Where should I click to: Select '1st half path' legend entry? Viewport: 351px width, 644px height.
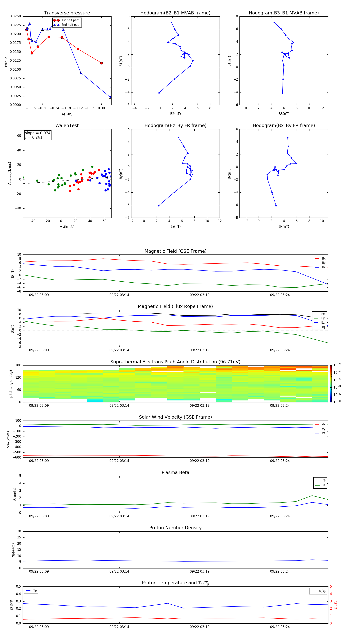coord(66,20)
